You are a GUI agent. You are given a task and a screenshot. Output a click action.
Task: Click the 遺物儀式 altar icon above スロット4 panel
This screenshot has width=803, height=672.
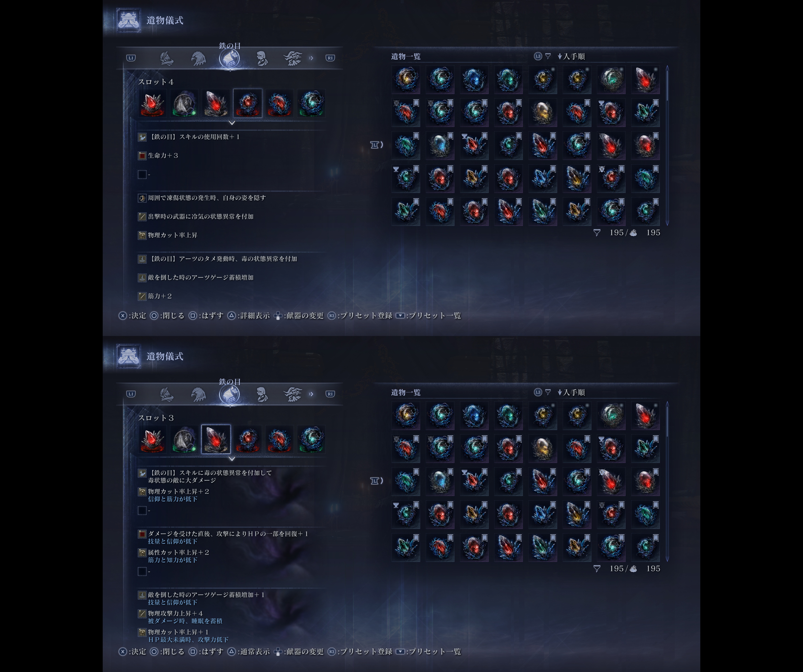click(128, 20)
